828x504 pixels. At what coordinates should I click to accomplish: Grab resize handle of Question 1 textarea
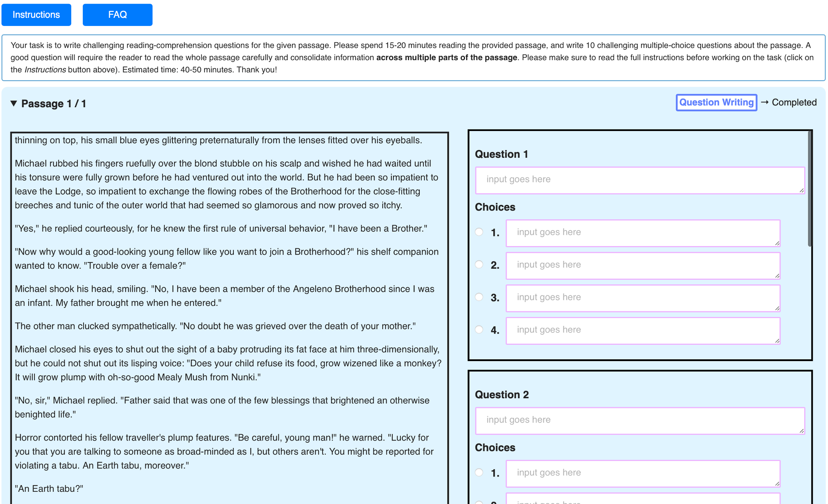801,190
